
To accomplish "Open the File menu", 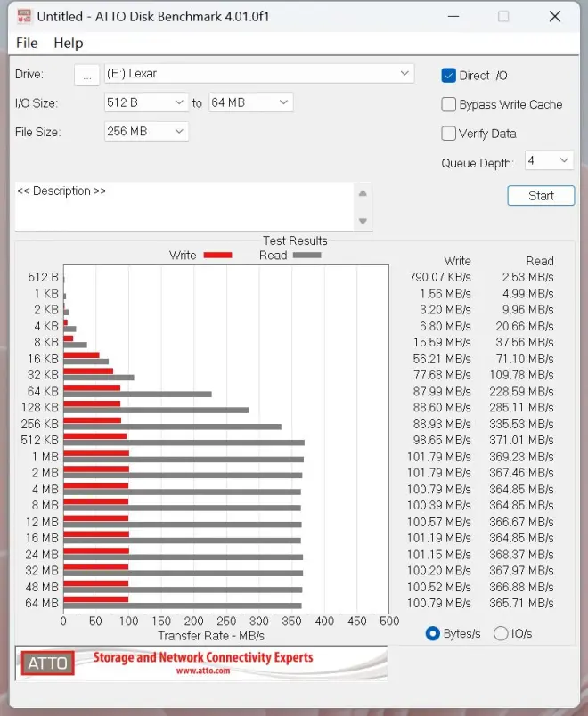I will tap(27, 43).
